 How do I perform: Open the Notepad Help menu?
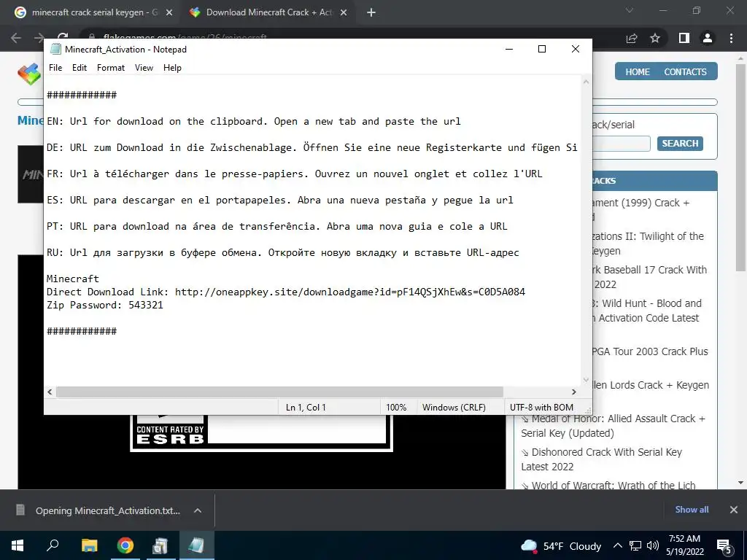click(172, 68)
